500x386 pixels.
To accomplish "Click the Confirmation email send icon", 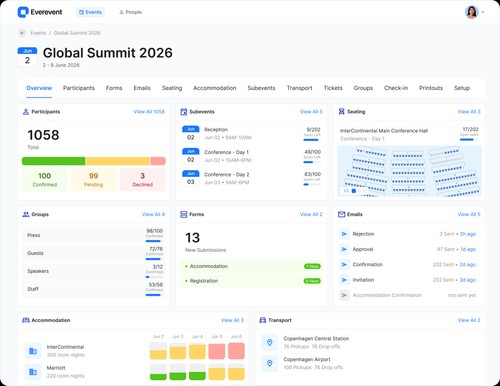I will (x=344, y=264).
